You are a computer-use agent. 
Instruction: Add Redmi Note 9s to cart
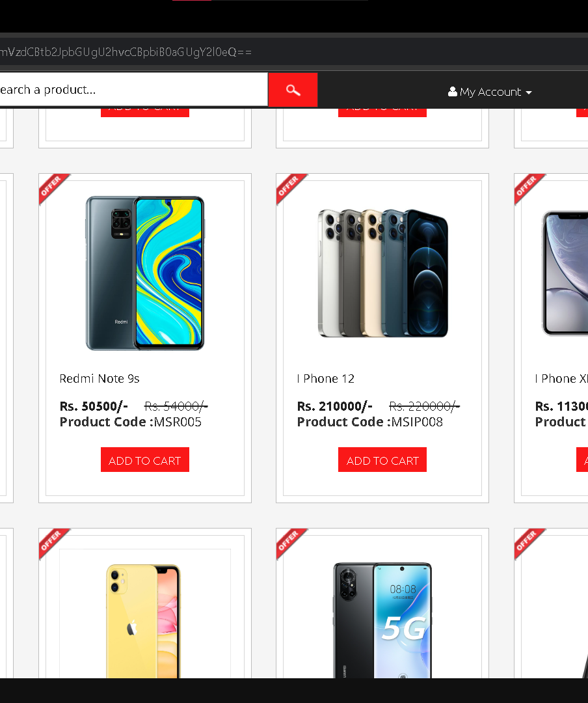coord(145,460)
